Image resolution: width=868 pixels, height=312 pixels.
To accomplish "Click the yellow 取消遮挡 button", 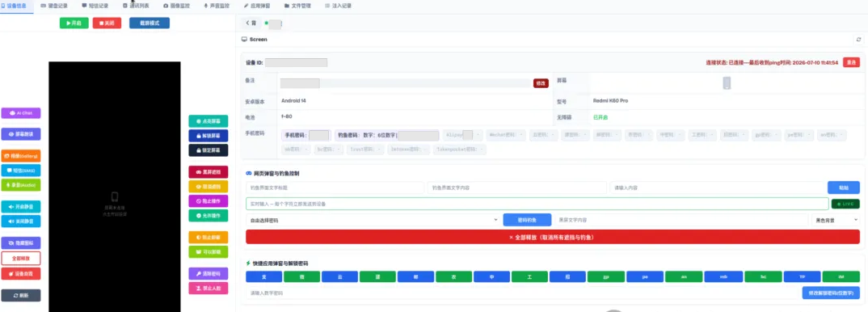I will click(x=209, y=187).
